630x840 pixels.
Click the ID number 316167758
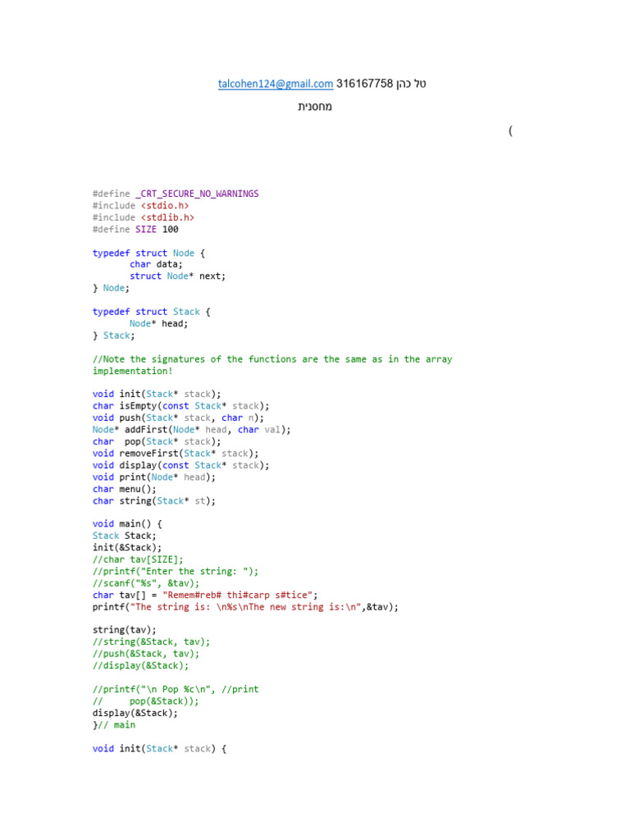[365, 84]
